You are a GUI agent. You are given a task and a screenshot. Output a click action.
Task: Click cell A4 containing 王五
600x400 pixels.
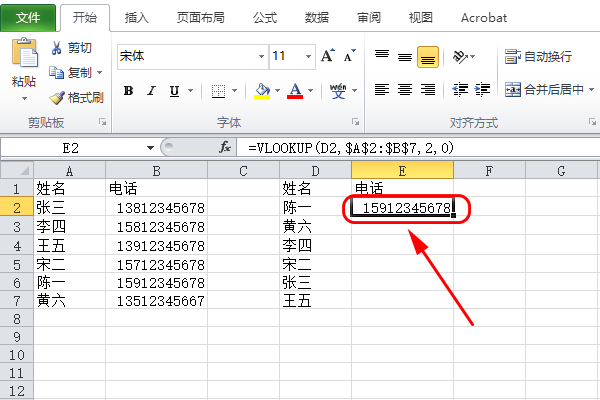click(x=70, y=245)
